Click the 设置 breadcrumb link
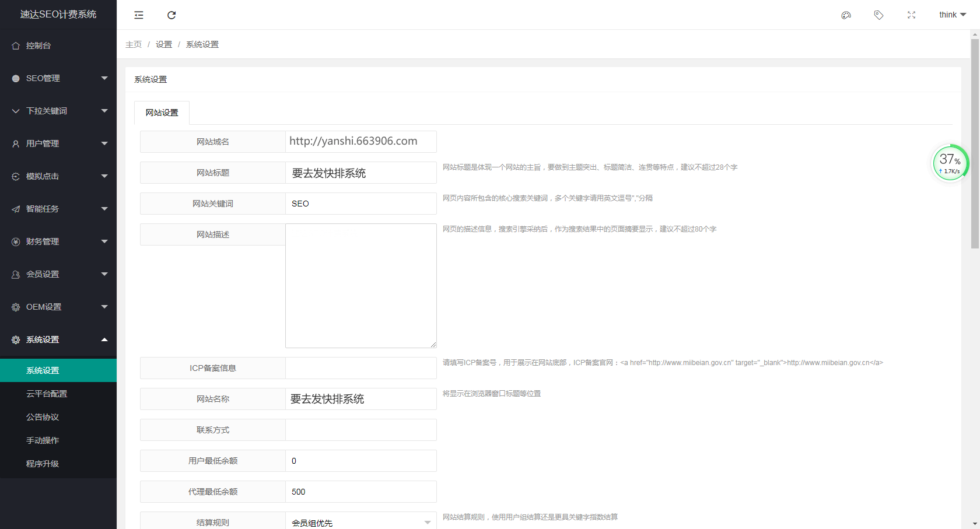980x529 pixels. 164,44
